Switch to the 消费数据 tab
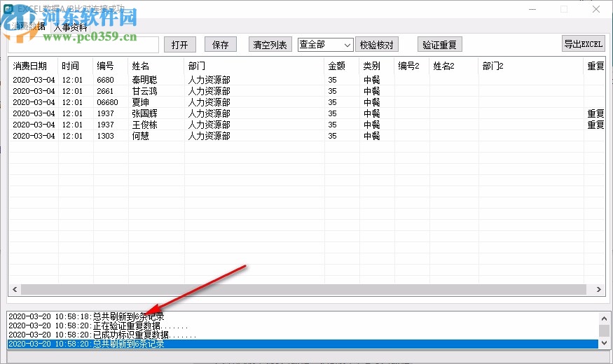Viewport: 613px width, 364px height. click(x=28, y=26)
